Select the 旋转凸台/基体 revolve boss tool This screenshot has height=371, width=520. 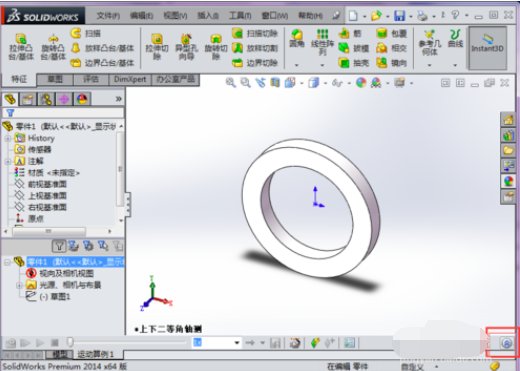pyautogui.click(x=53, y=47)
